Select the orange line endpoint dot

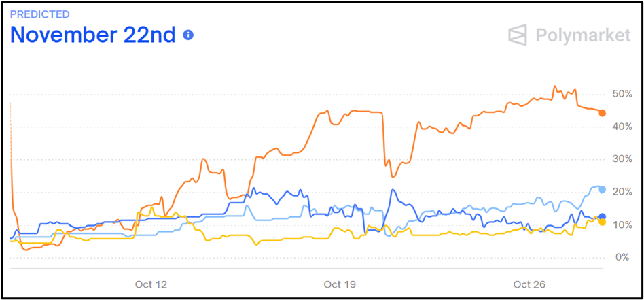(603, 113)
